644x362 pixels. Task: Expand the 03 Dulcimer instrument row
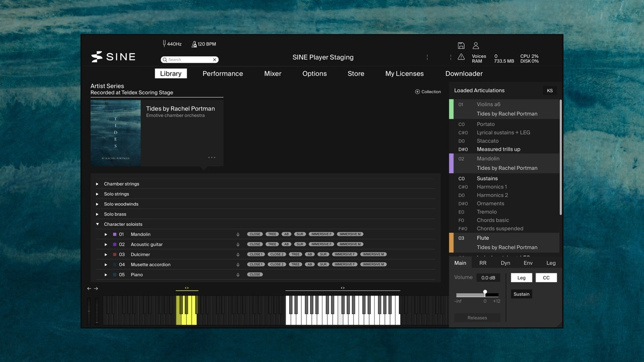pos(106,255)
